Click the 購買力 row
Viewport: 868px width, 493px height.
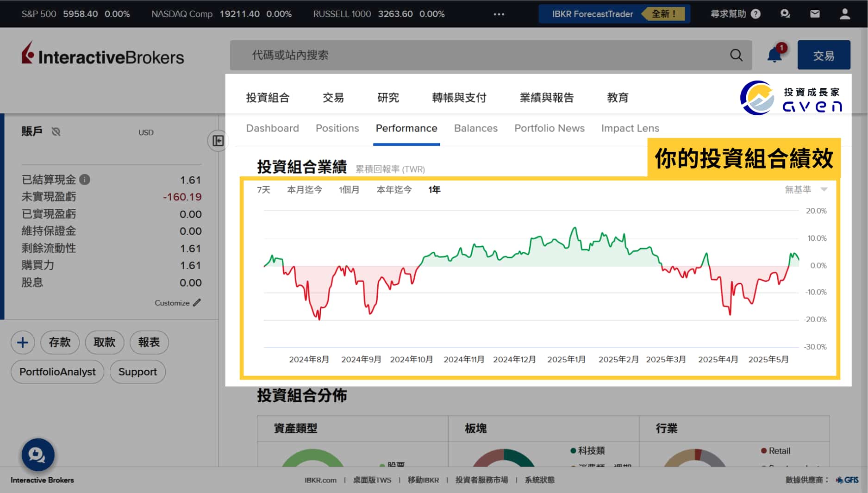click(111, 265)
